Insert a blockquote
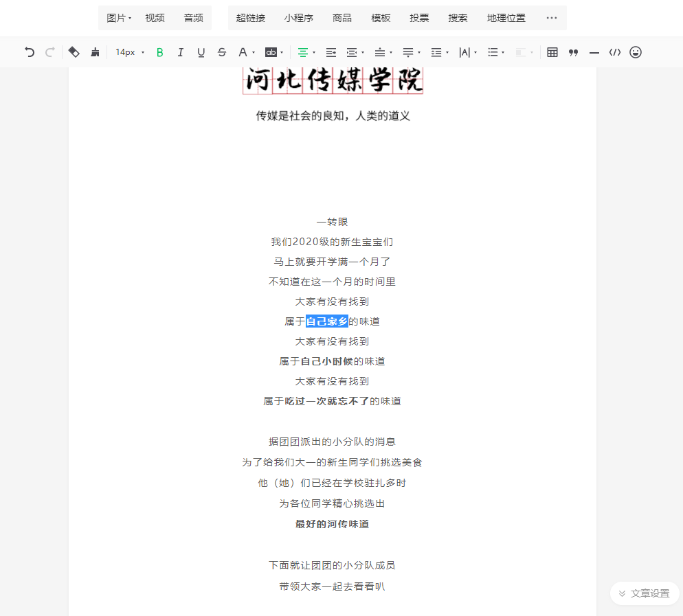Viewport: 683px width, 616px height. 573,53
